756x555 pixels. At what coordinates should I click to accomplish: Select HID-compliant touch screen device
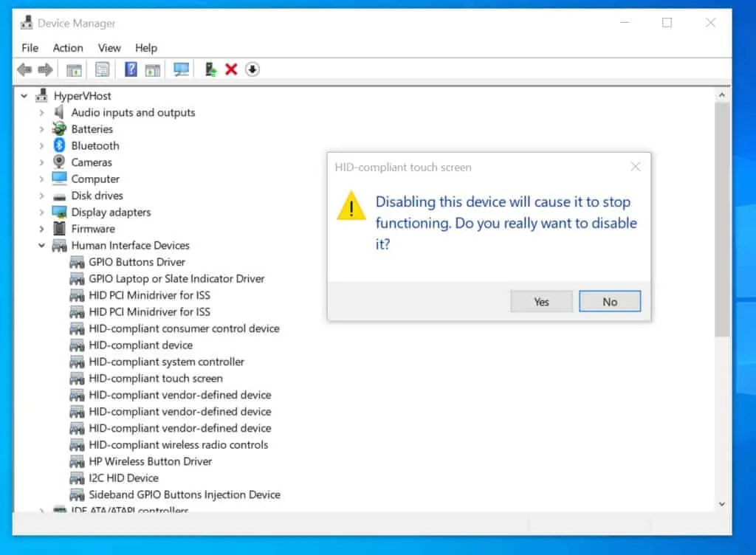[x=155, y=379]
